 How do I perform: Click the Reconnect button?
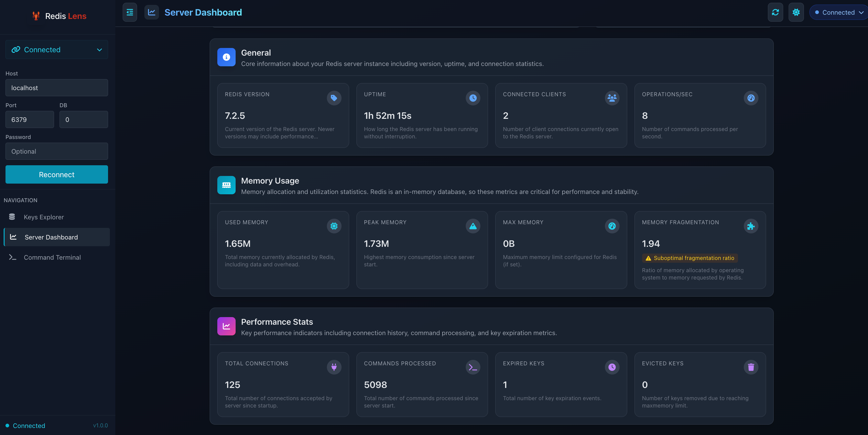point(56,174)
